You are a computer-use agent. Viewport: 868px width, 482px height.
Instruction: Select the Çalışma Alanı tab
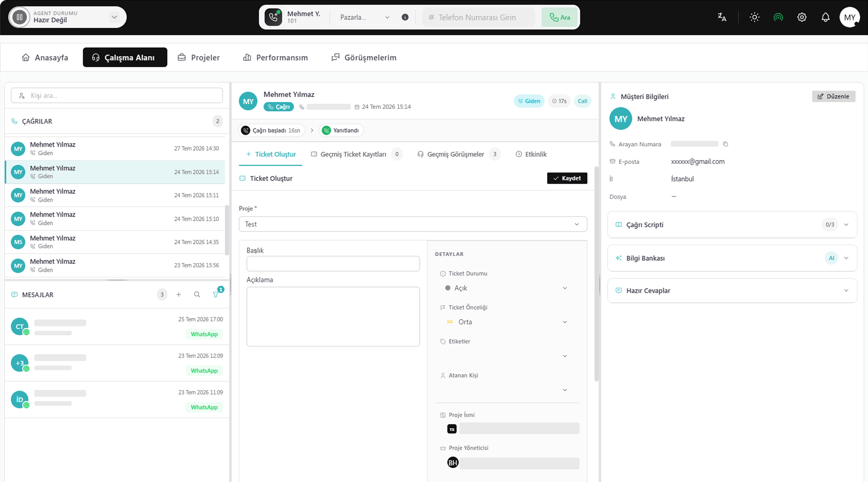pos(125,57)
